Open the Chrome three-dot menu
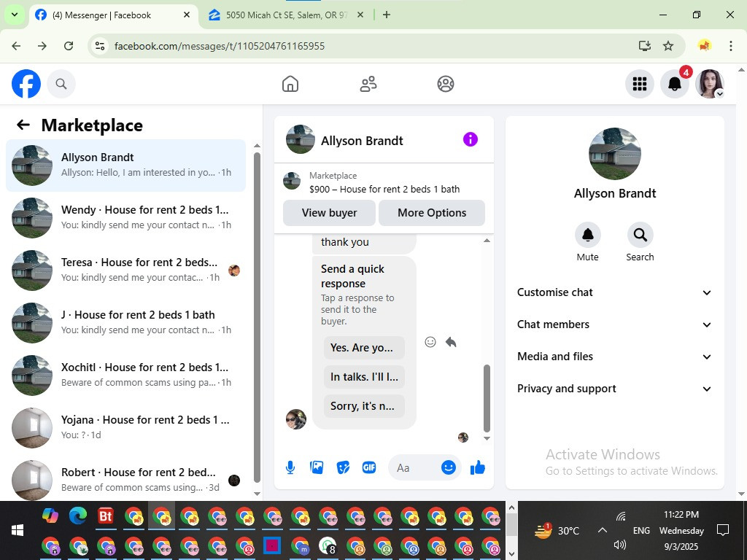Screen dimensions: 747x560 731,46
